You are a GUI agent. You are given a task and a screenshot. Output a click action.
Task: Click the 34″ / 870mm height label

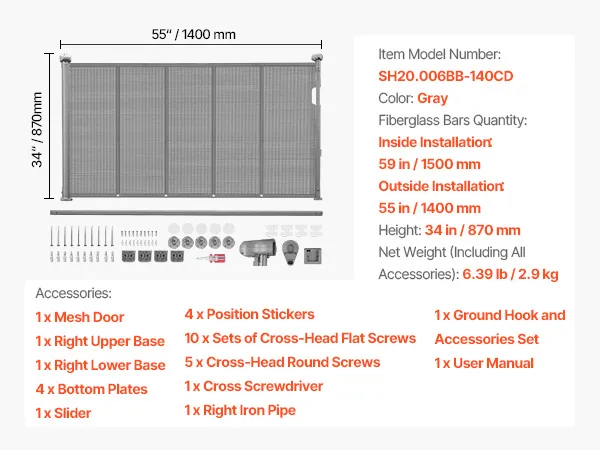tap(37, 130)
